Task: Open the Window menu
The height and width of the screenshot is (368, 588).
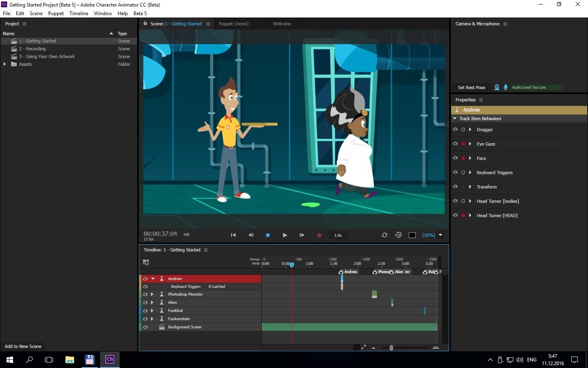Action: pyautogui.click(x=103, y=13)
